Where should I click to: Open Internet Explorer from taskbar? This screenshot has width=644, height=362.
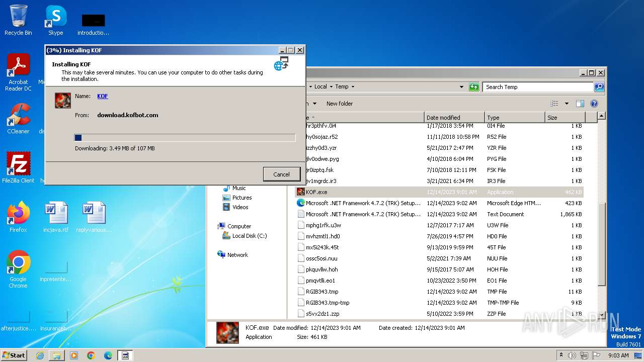[x=40, y=355]
